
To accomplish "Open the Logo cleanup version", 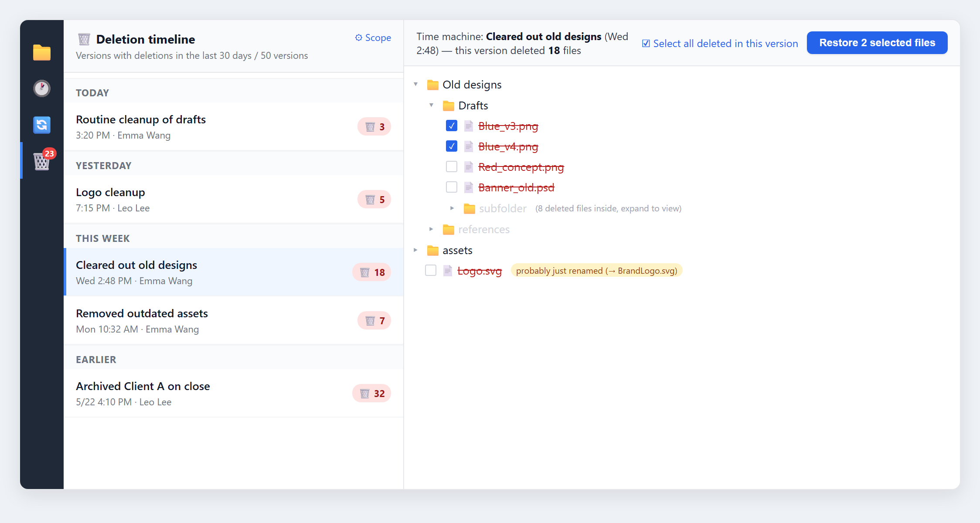I will [234, 200].
